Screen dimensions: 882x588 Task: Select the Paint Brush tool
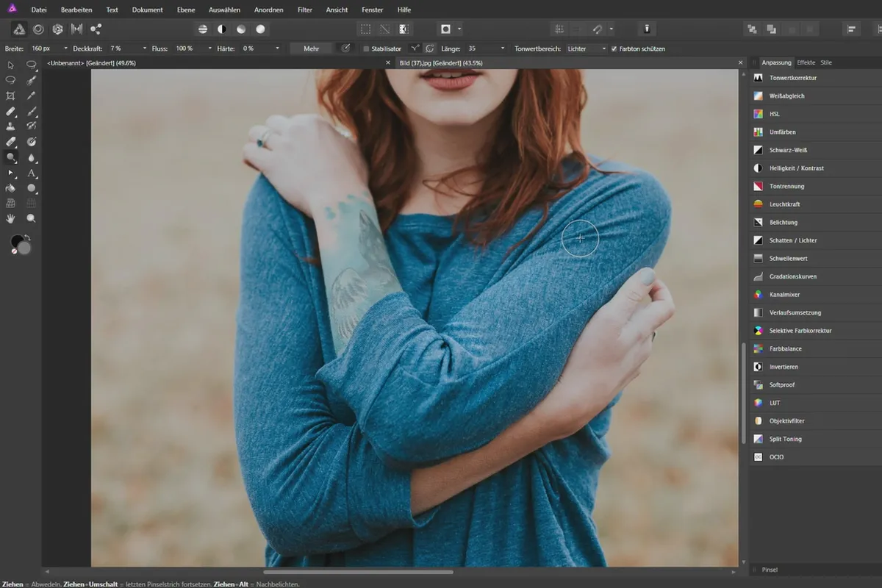32,112
